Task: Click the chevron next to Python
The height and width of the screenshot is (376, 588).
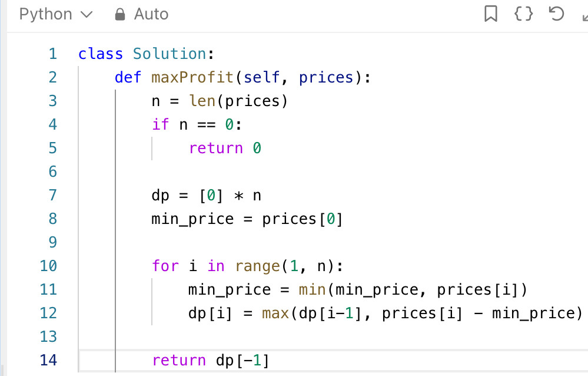Action: coord(86,15)
